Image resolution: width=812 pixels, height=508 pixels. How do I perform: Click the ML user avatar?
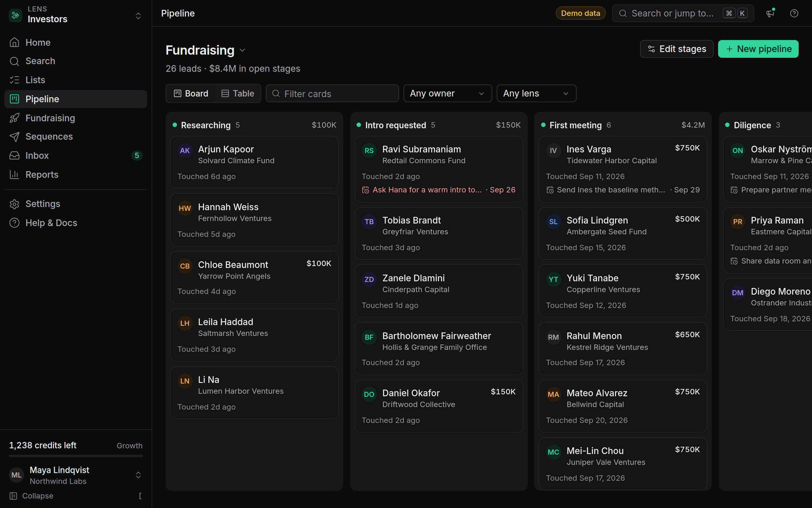pos(16,475)
